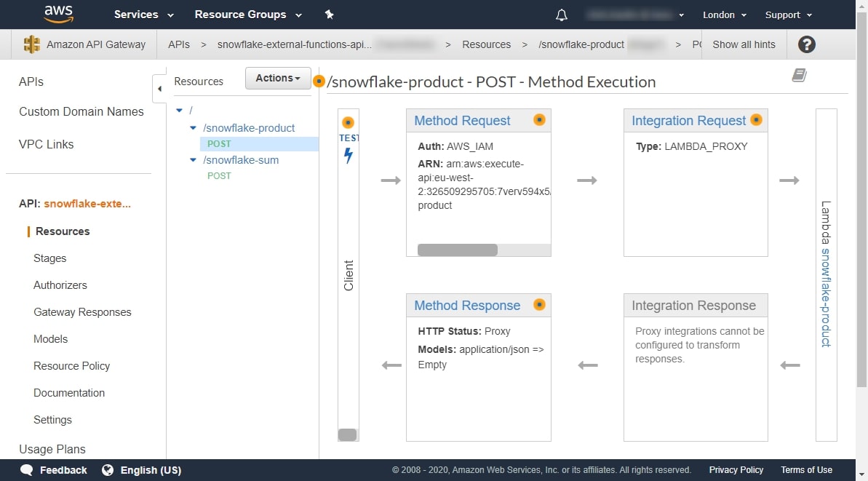The height and width of the screenshot is (481, 868).
Task: Select POST under /snowflake-sum
Action: tap(219, 176)
